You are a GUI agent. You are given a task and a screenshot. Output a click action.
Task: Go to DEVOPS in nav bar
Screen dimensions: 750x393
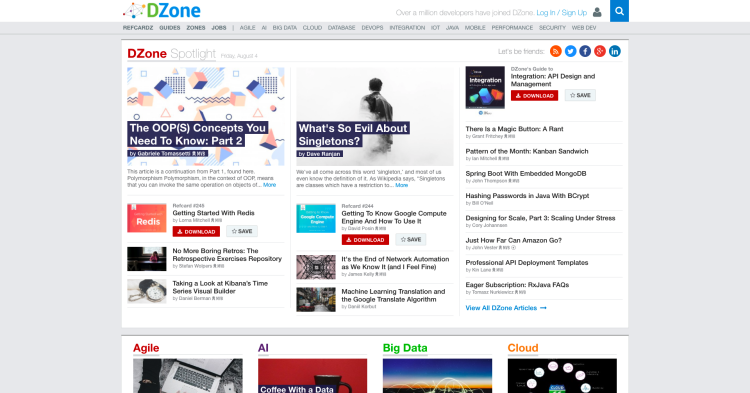372,28
